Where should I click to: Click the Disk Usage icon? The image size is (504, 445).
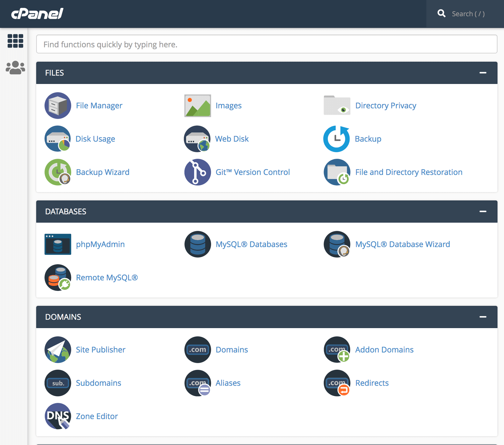coord(58,139)
